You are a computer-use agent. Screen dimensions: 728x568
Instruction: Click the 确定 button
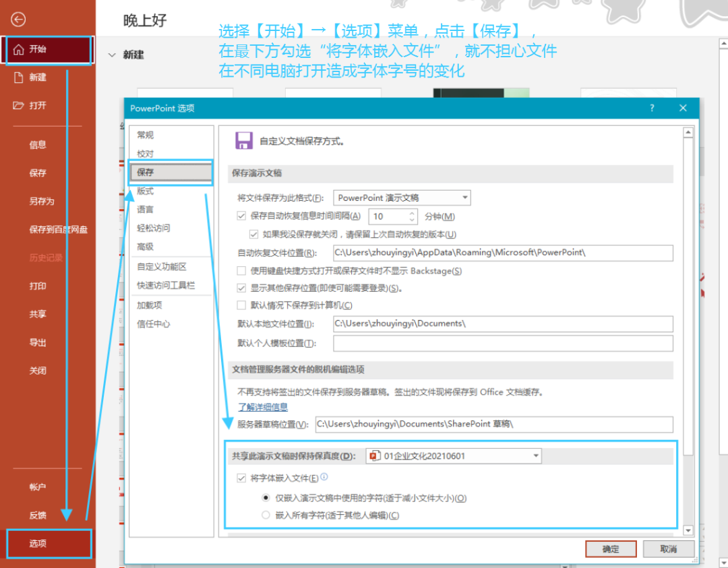[x=611, y=549]
